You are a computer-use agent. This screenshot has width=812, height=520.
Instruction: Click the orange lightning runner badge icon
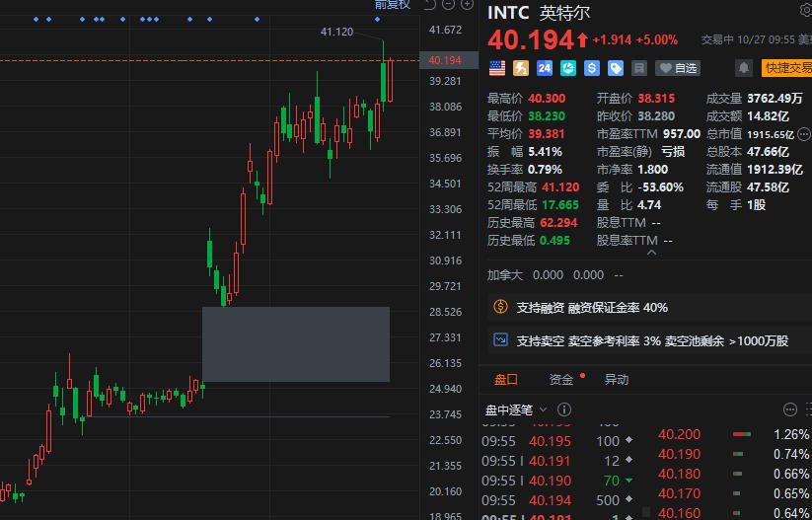tap(520, 68)
